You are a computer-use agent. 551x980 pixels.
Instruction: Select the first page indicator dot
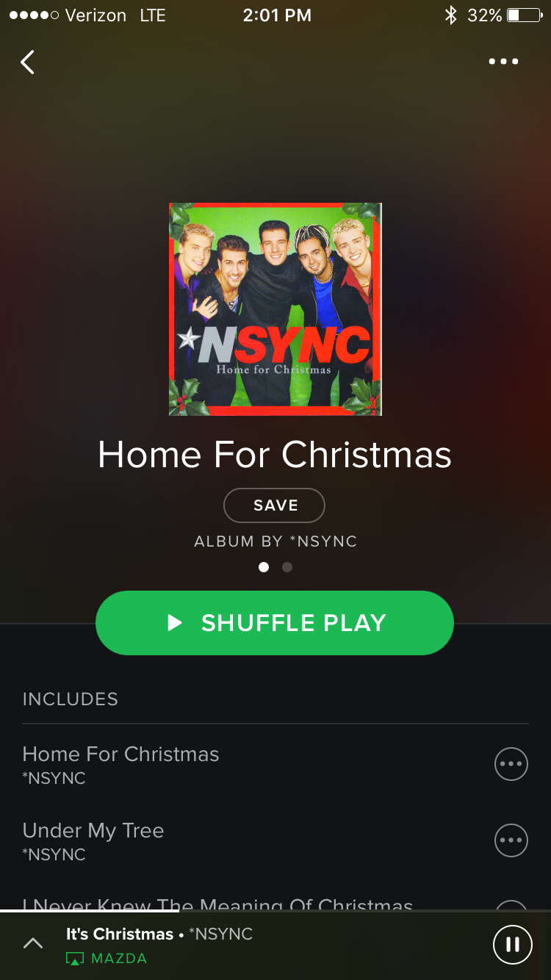point(264,567)
